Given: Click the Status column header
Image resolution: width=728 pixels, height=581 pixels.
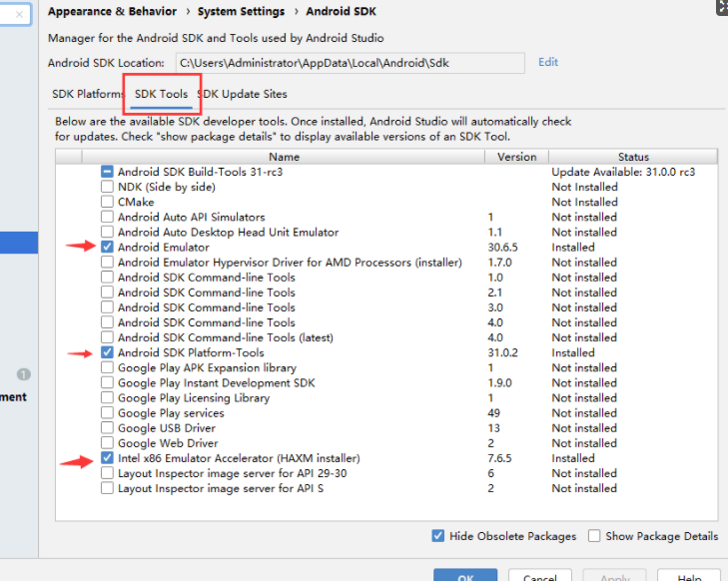Looking at the screenshot, I should point(633,157).
